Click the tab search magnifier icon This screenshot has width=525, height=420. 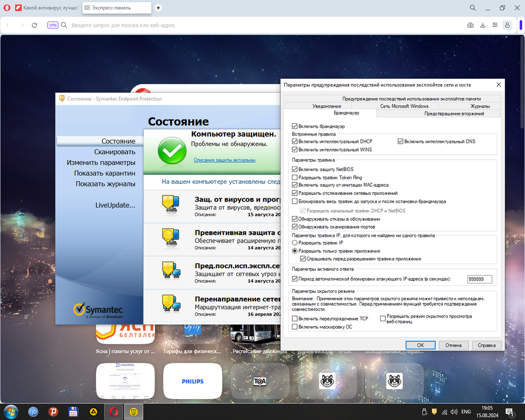click(x=473, y=8)
